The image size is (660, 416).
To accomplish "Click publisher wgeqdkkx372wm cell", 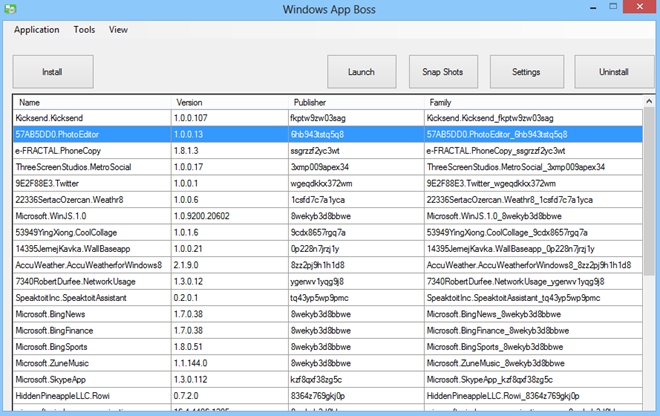I will [x=357, y=184].
